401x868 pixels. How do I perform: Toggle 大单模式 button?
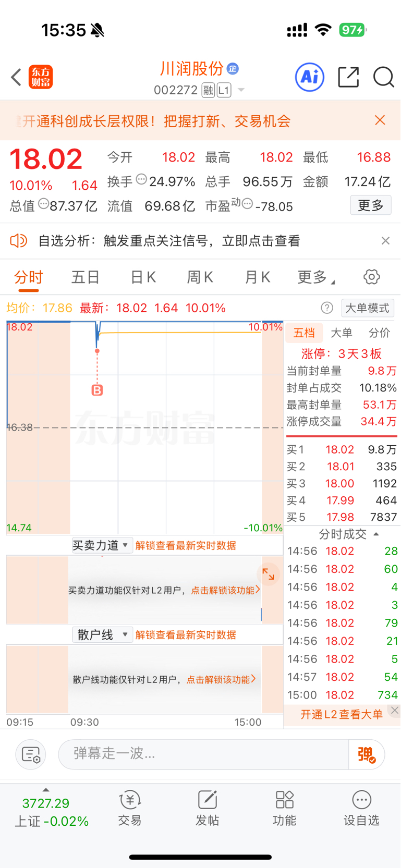pos(367,308)
